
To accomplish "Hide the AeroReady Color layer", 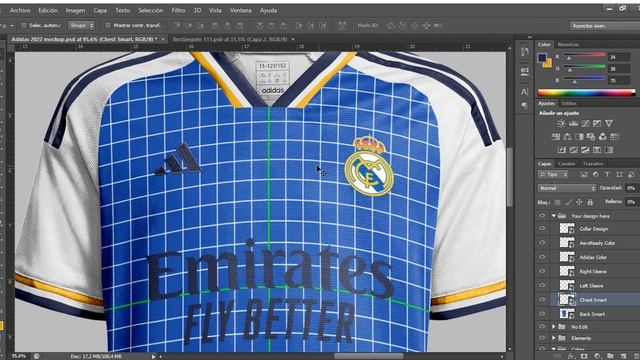I will 542,243.
